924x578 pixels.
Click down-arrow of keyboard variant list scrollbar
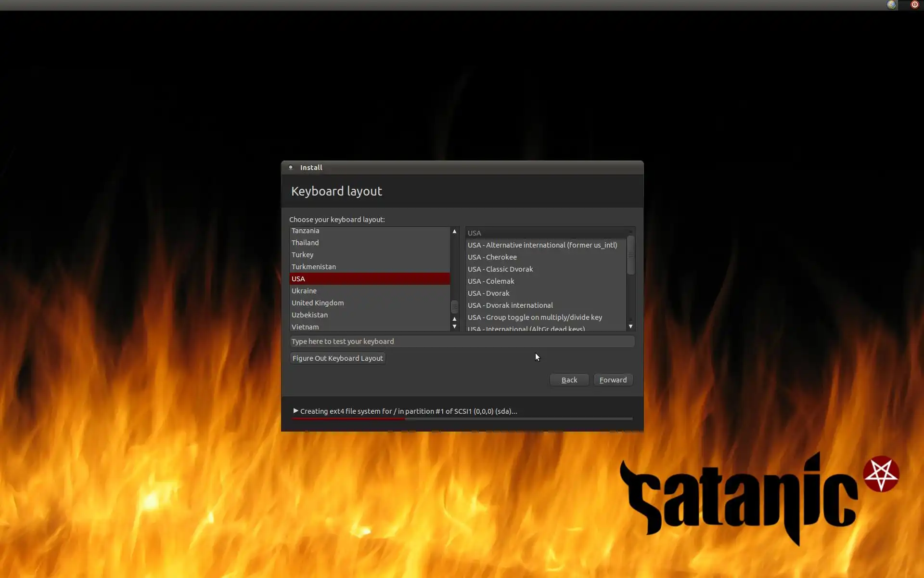(630, 327)
